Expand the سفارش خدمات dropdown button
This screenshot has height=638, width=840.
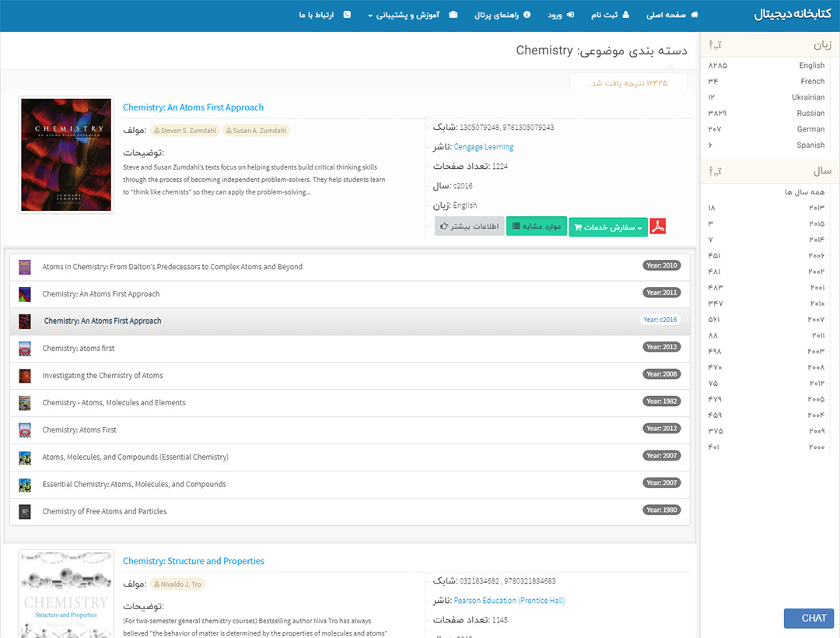point(607,226)
